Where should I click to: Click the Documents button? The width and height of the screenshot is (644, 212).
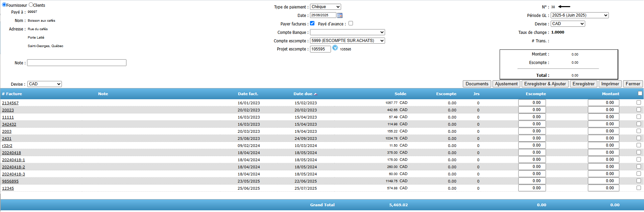pyautogui.click(x=477, y=84)
